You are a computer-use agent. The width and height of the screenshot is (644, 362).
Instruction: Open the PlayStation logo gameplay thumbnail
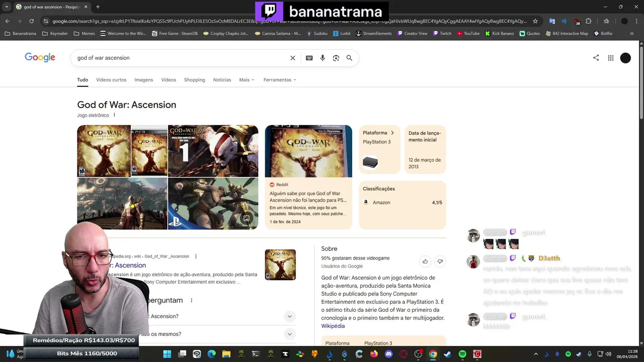click(x=213, y=204)
